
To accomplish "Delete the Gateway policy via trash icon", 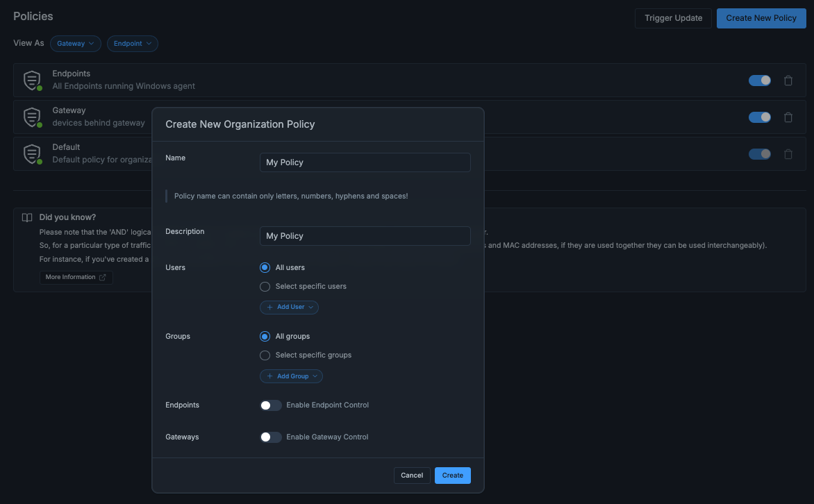I will pos(788,117).
